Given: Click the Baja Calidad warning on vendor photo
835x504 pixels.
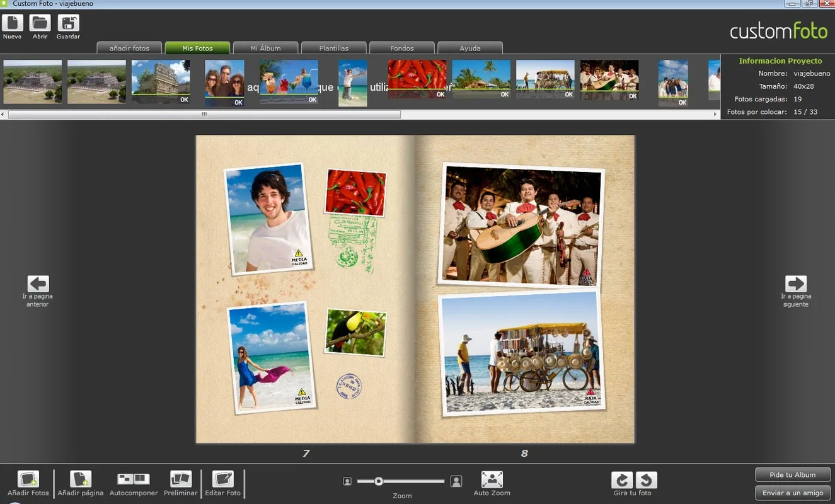Looking at the screenshot, I should pos(590,397).
